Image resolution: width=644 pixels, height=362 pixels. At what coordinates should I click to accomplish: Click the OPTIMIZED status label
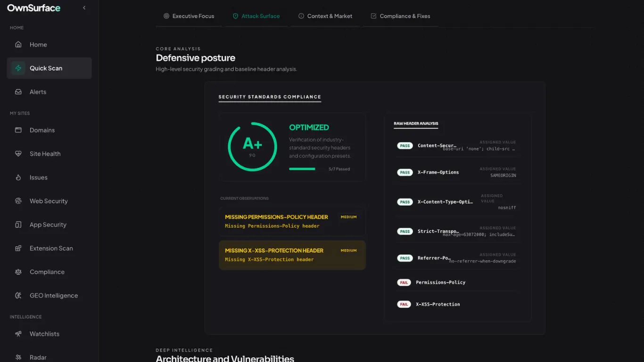pyautogui.click(x=309, y=127)
